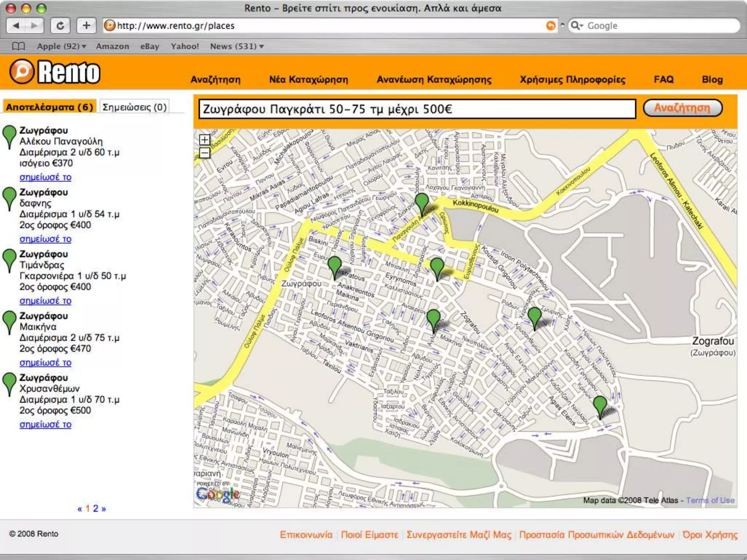Open the map Terms of Use link
Image resolution: width=747 pixels, height=560 pixels.
tap(710, 500)
